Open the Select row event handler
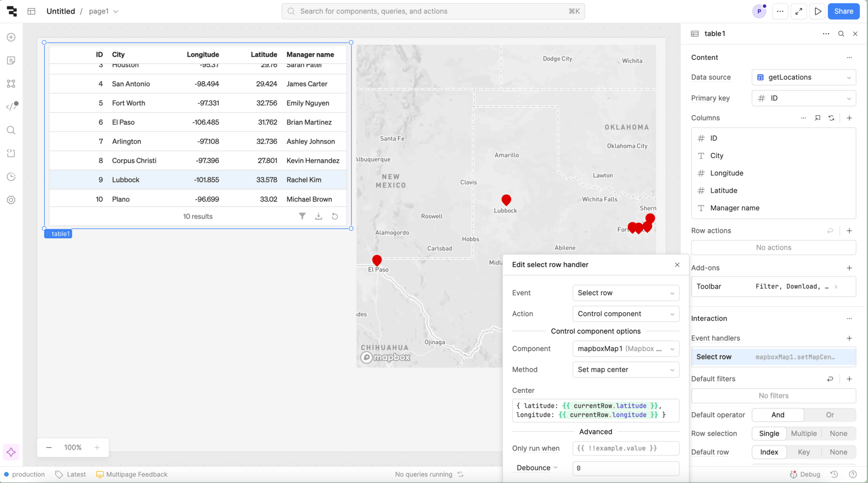 pos(773,357)
